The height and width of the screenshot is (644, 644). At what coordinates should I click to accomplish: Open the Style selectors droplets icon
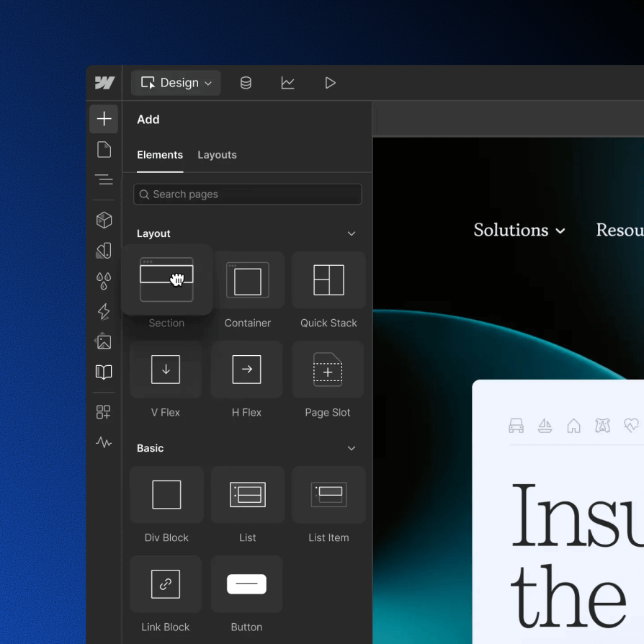[104, 281]
